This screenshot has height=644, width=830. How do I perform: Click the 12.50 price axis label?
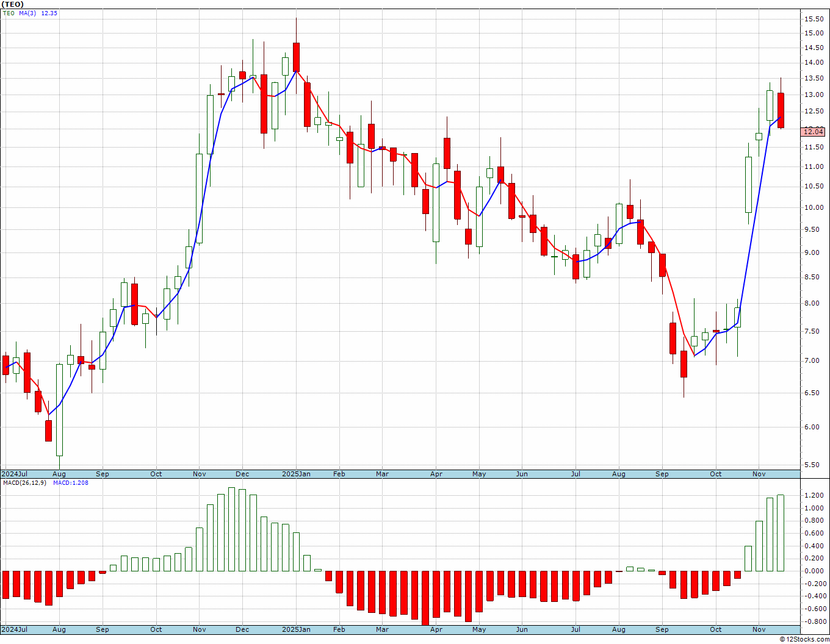(814, 112)
